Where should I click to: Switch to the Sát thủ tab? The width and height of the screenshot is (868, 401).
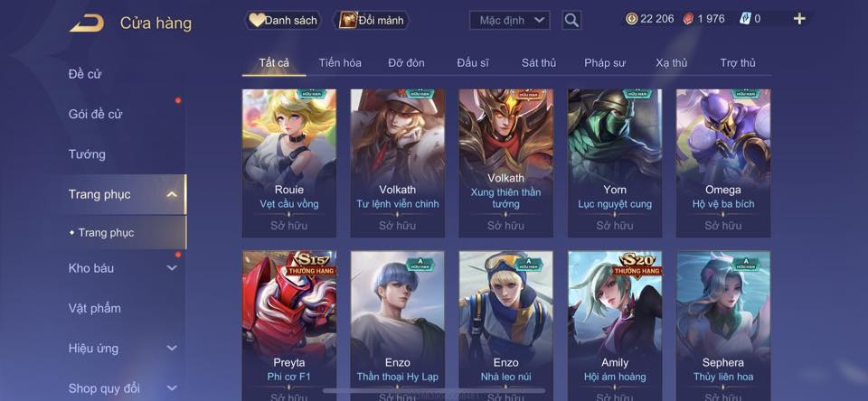[539, 63]
